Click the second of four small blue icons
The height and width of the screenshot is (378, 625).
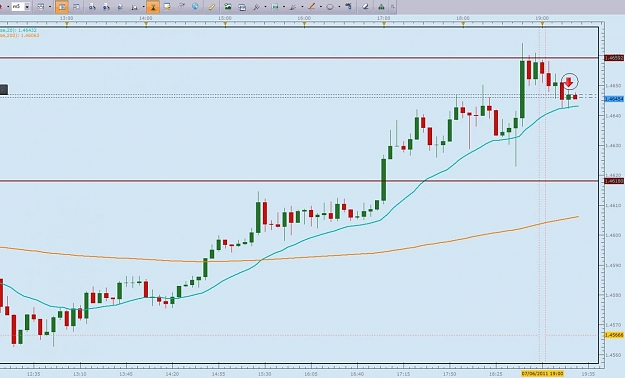point(106,7)
